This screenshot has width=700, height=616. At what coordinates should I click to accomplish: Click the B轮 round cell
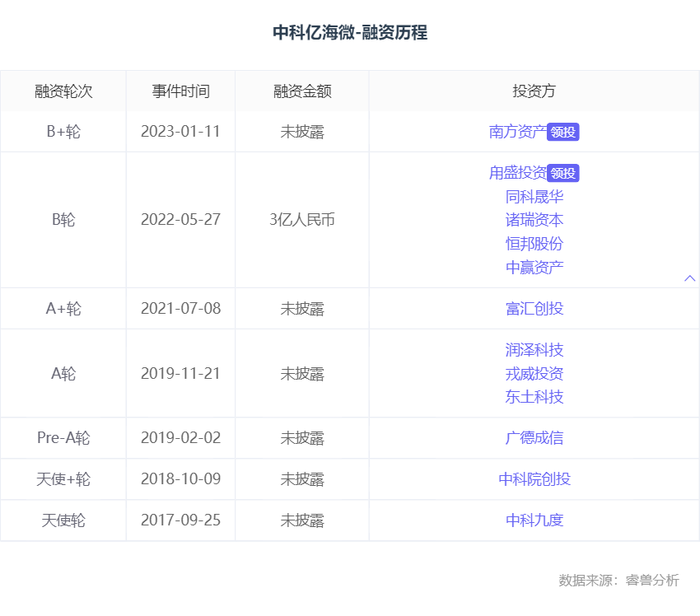[63, 220]
